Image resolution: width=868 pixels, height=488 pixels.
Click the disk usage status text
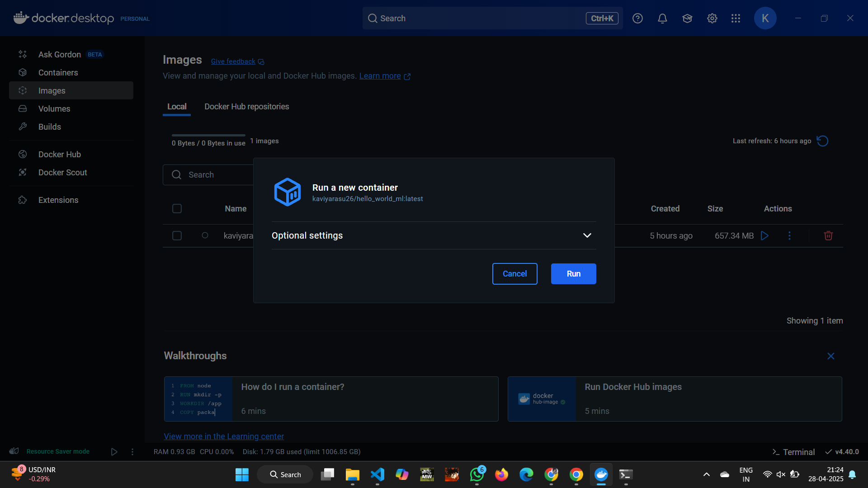302,452
